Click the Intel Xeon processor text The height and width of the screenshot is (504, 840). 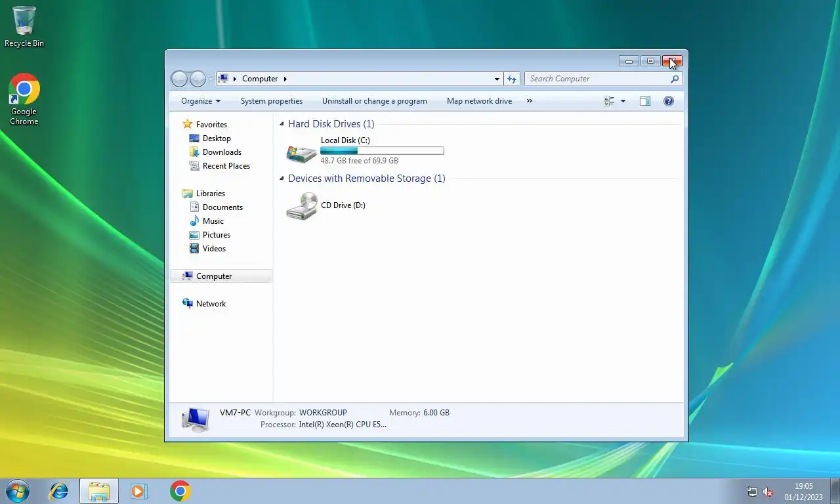click(x=343, y=425)
